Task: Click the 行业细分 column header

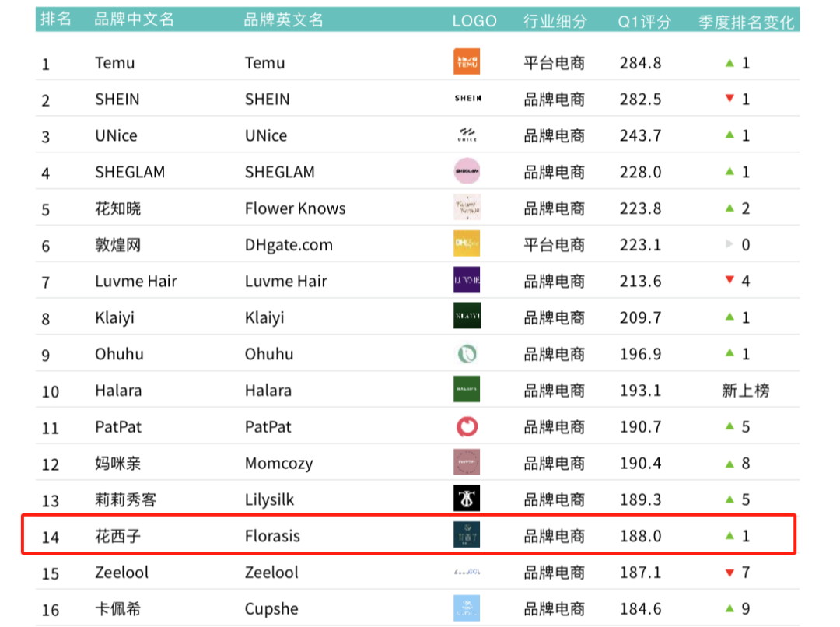Action: tap(555, 21)
